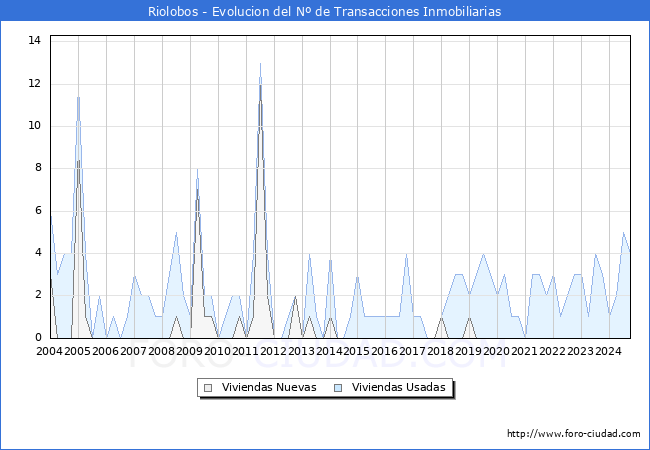The image size is (650, 450).
Task: Click the y-axis value 12
Action: click(x=35, y=84)
